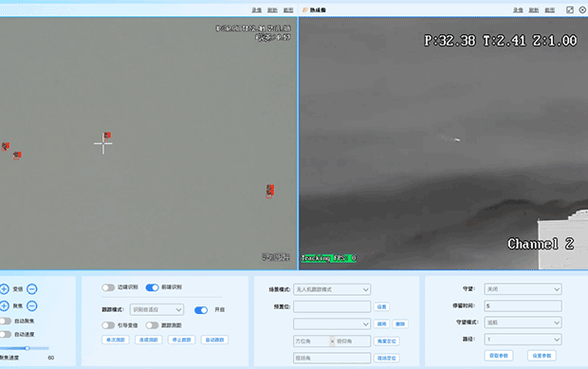Click the 单次测距 single ranging button

(x=116, y=340)
